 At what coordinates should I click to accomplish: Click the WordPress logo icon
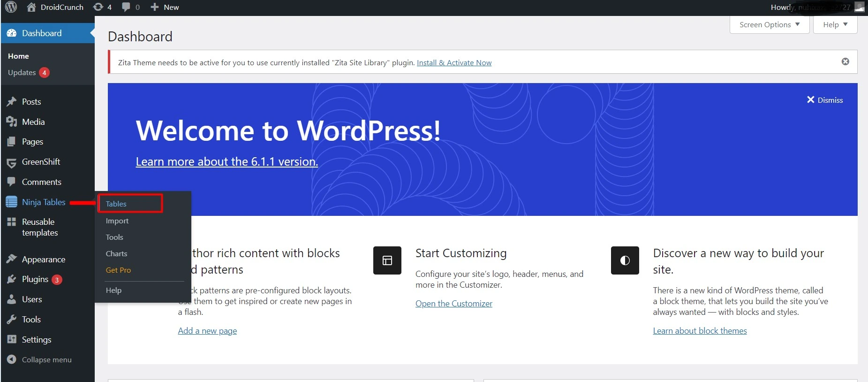11,7
